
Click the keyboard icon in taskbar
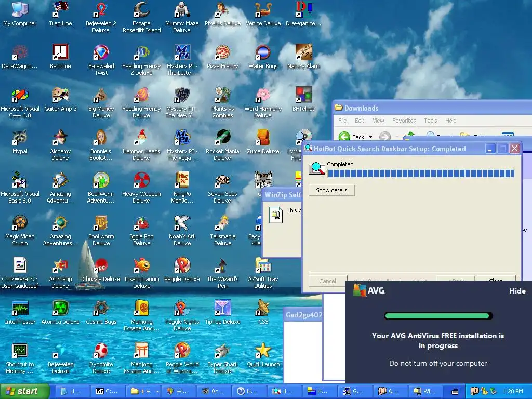(x=455, y=392)
